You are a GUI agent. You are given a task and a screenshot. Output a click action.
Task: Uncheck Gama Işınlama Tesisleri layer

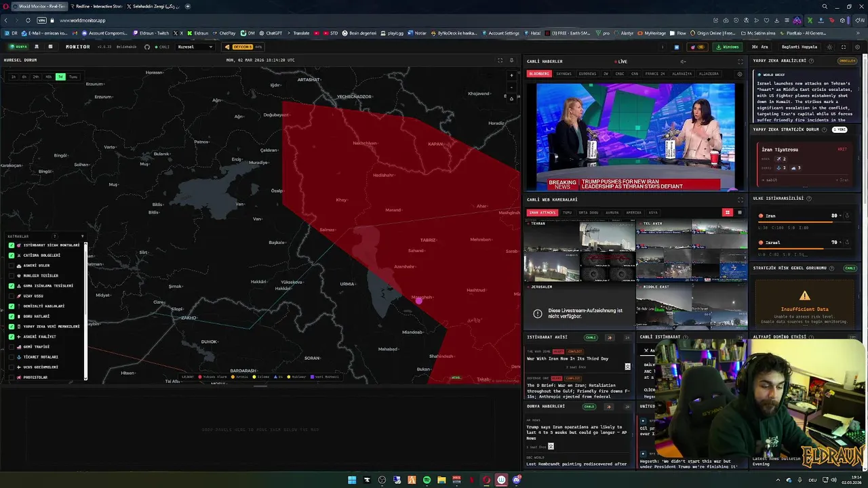[12, 286]
